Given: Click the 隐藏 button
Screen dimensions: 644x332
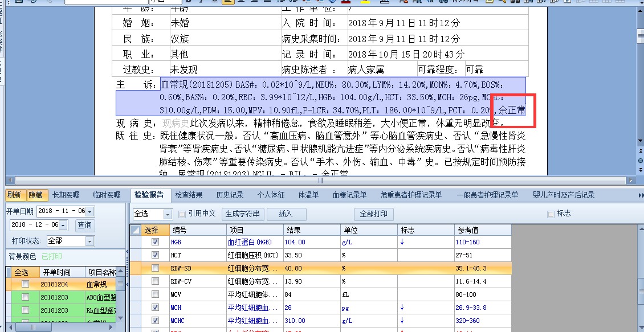Looking at the screenshot, I should (x=38, y=195).
